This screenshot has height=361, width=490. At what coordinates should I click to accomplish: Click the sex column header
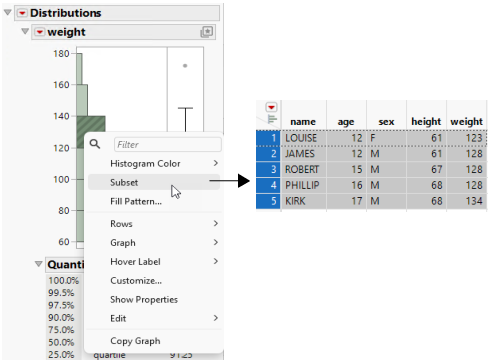tap(386, 122)
